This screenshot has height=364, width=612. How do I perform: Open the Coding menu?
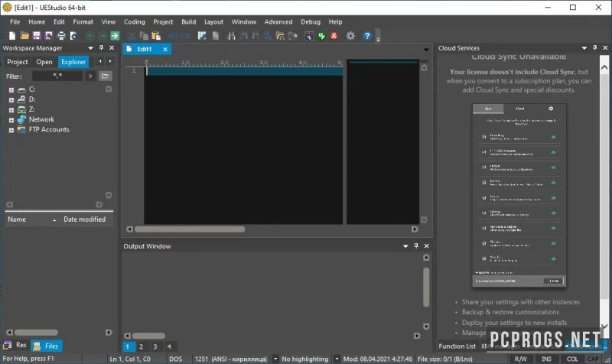pyautogui.click(x=135, y=22)
